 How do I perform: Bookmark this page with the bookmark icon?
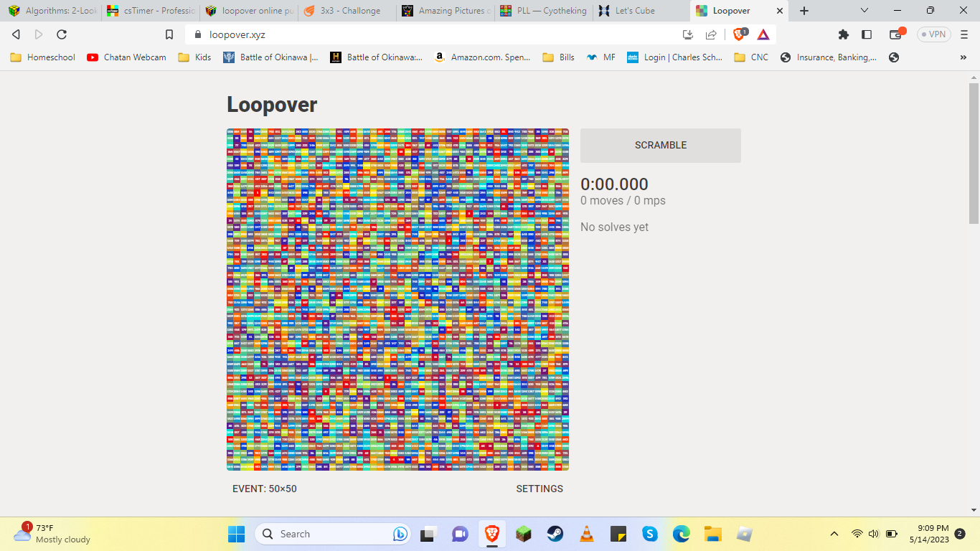[x=169, y=34]
